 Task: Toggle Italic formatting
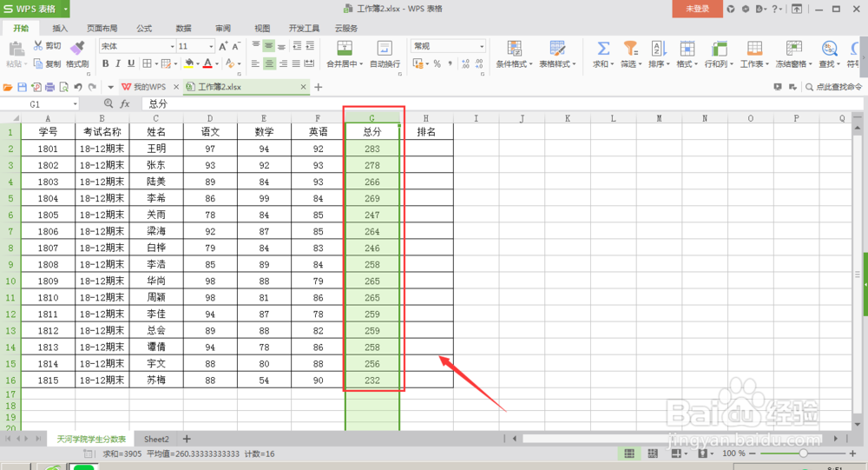click(118, 63)
